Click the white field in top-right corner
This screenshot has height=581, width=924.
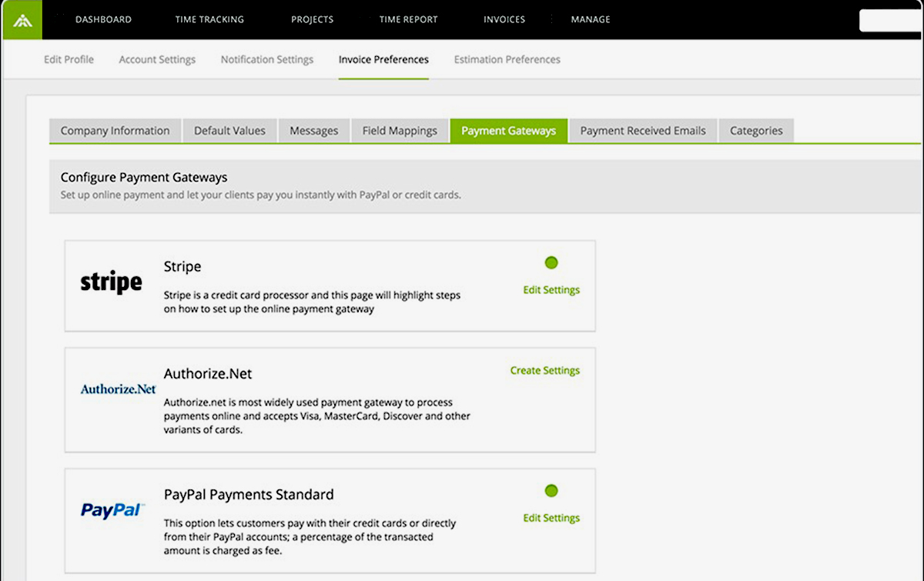point(891,21)
